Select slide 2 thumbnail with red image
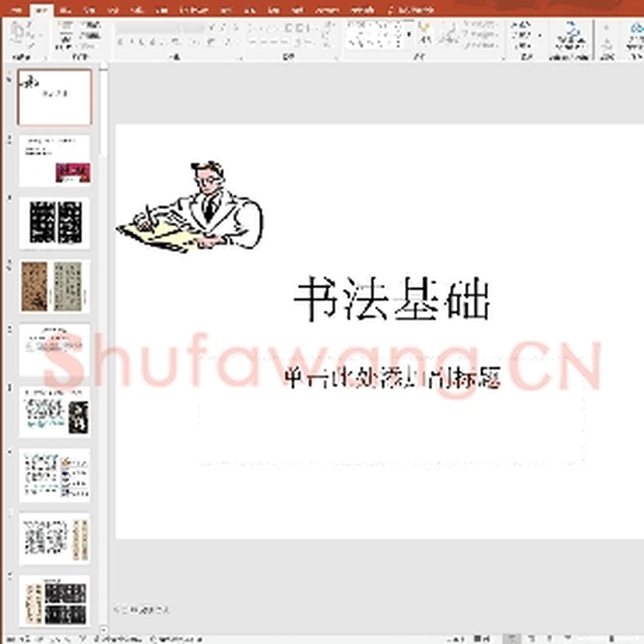The image size is (644, 644). 55,161
